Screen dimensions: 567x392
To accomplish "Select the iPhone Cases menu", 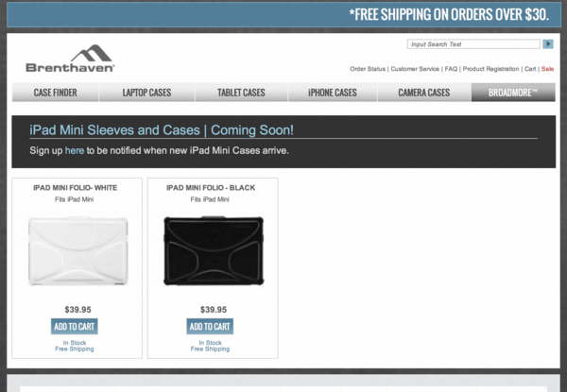I will point(333,93).
